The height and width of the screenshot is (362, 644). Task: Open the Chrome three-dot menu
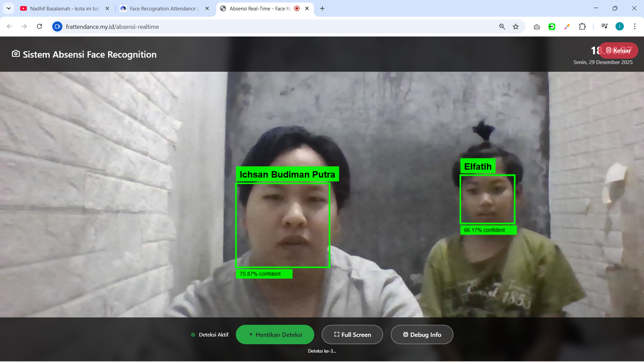tap(635, 26)
